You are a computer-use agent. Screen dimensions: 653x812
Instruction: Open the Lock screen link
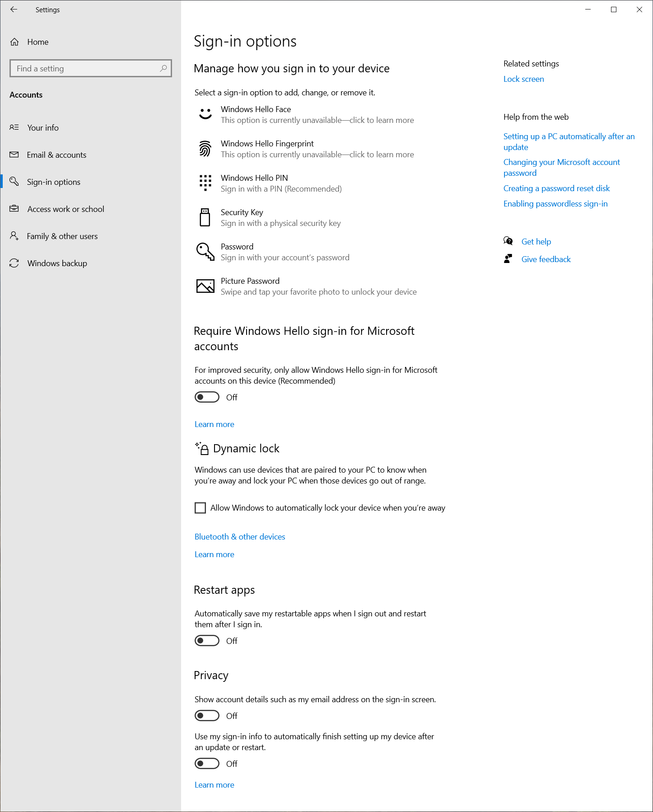pyautogui.click(x=523, y=79)
